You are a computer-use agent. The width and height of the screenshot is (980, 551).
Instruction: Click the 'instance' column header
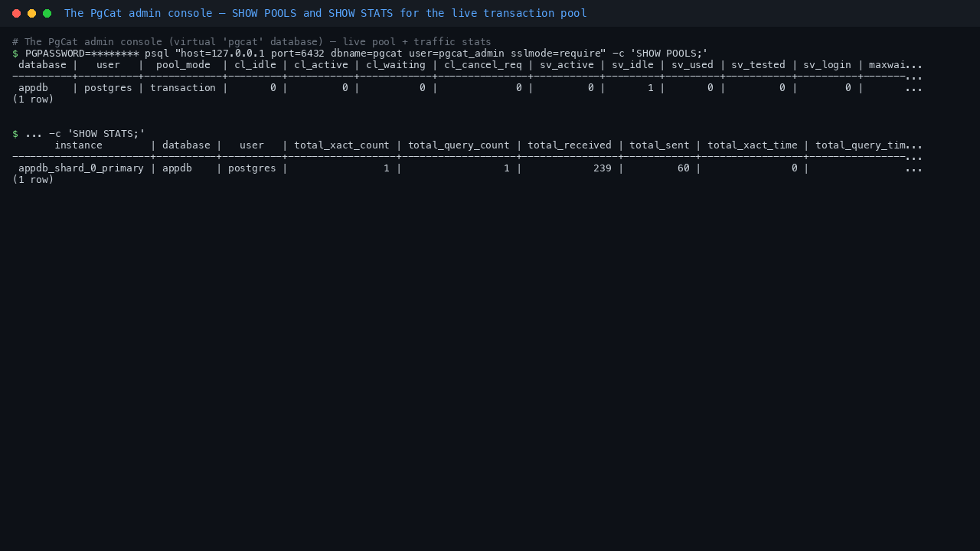pos(78,145)
